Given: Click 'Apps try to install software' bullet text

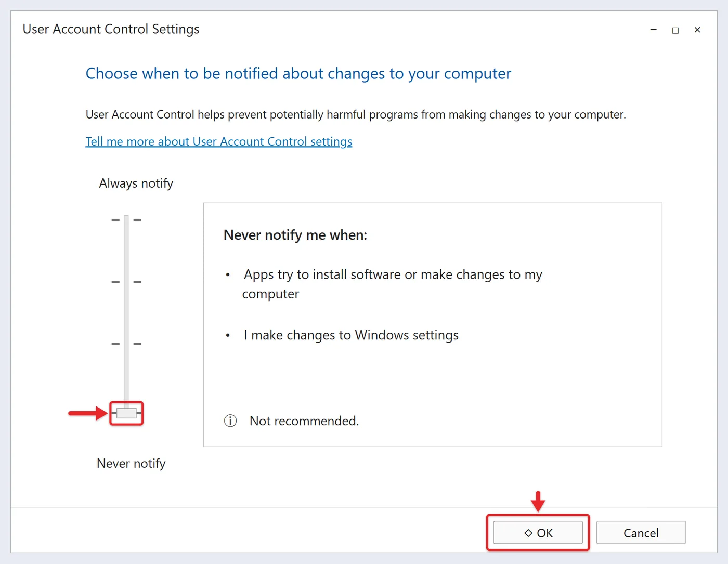Looking at the screenshot, I should [393, 284].
